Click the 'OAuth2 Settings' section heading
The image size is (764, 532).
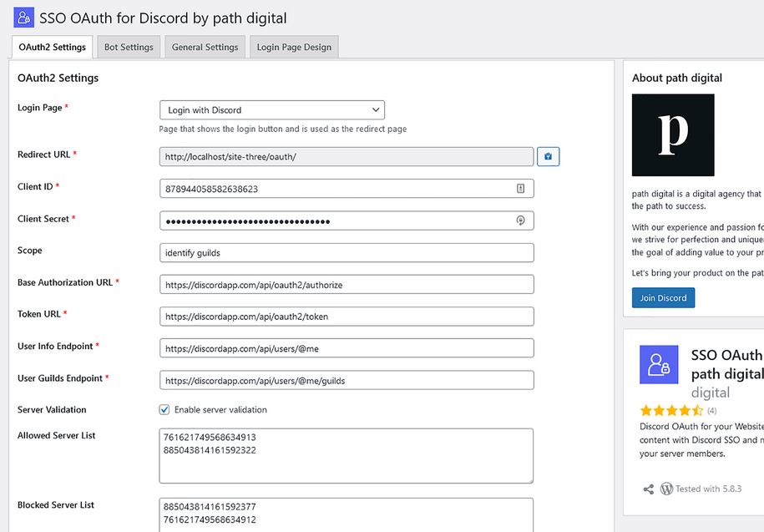(x=58, y=78)
